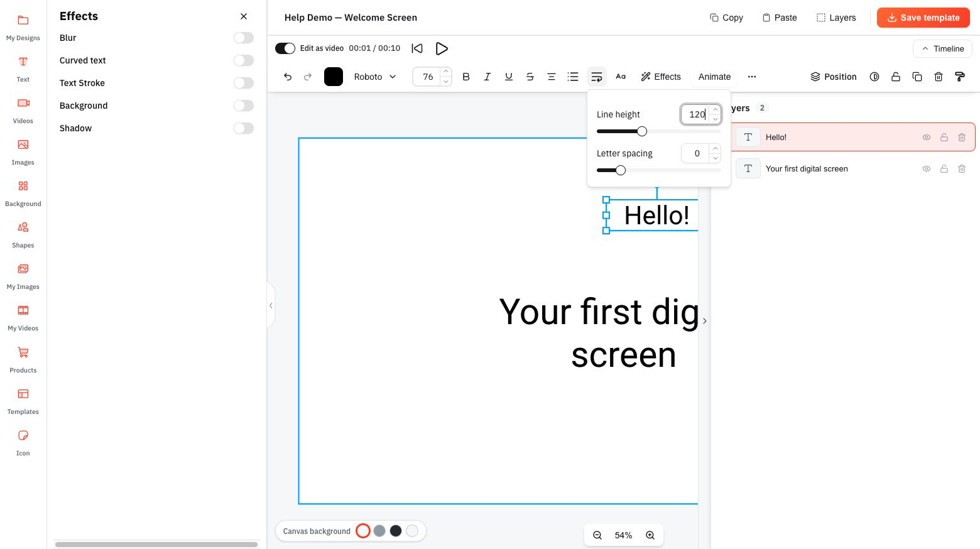Click the lock icon in toolbar

(x=896, y=77)
